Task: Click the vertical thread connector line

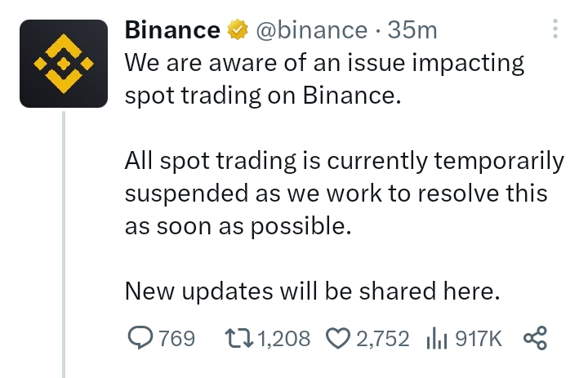Action: 64,244
